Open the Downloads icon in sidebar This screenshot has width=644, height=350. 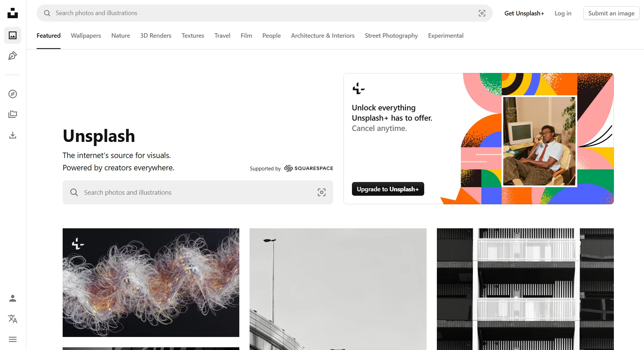(13, 135)
